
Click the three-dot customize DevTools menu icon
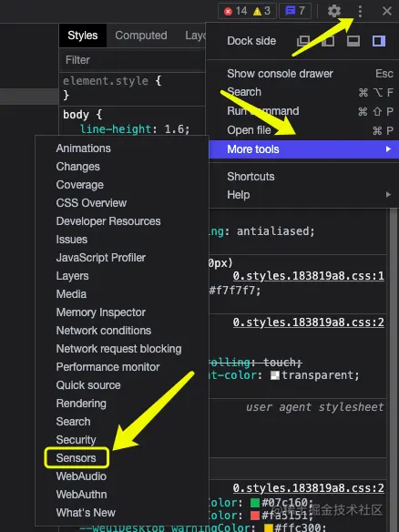tap(360, 11)
